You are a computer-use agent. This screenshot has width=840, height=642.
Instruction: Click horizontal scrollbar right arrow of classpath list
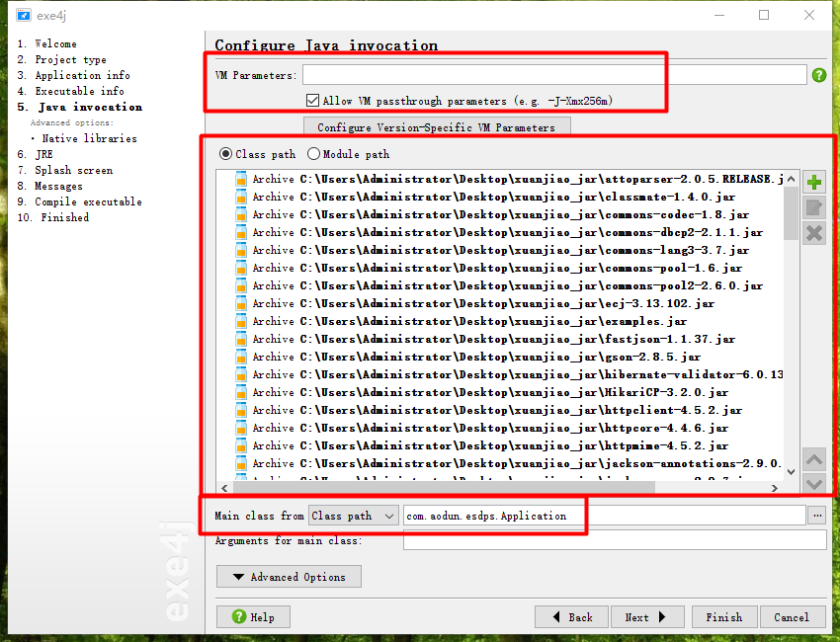[x=774, y=488]
